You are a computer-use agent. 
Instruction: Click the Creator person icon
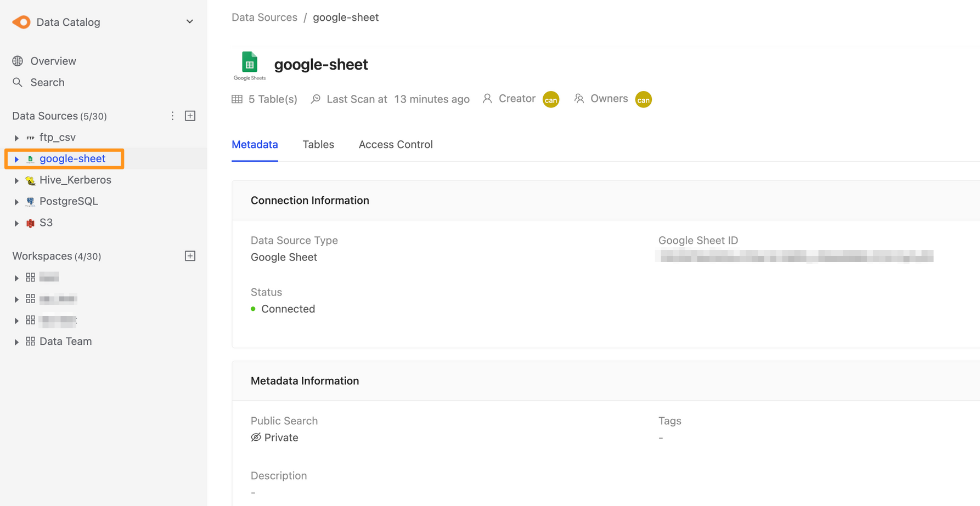tap(487, 99)
